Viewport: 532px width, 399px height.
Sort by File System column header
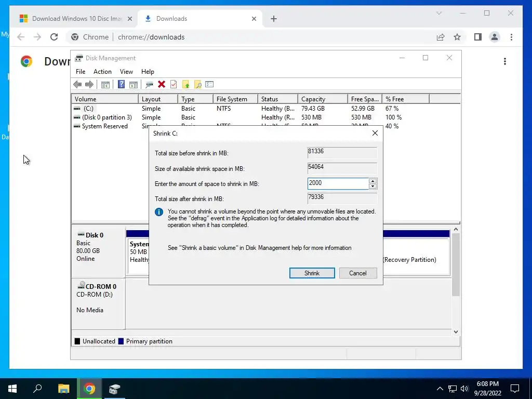point(235,99)
